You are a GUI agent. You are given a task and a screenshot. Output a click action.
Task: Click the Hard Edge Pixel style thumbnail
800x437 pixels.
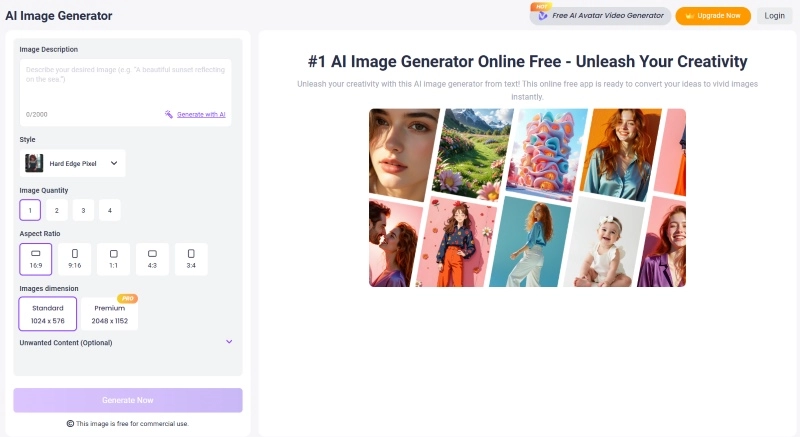[x=34, y=163]
